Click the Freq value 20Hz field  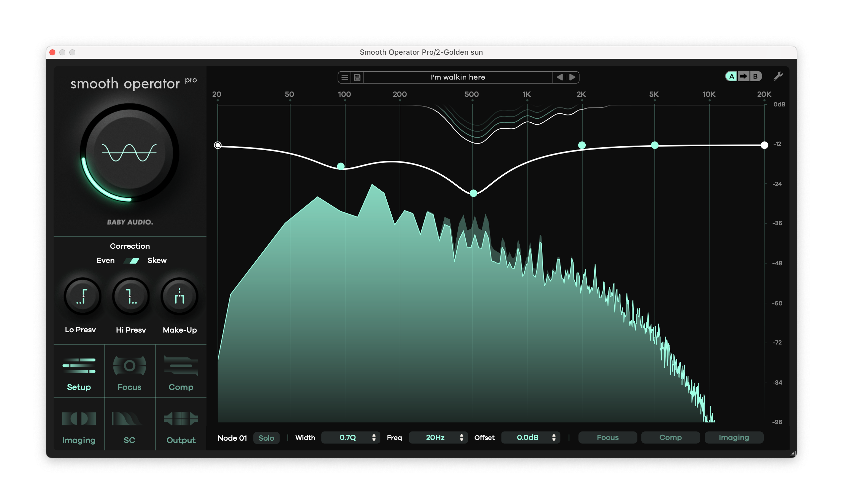tap(438, 437)
